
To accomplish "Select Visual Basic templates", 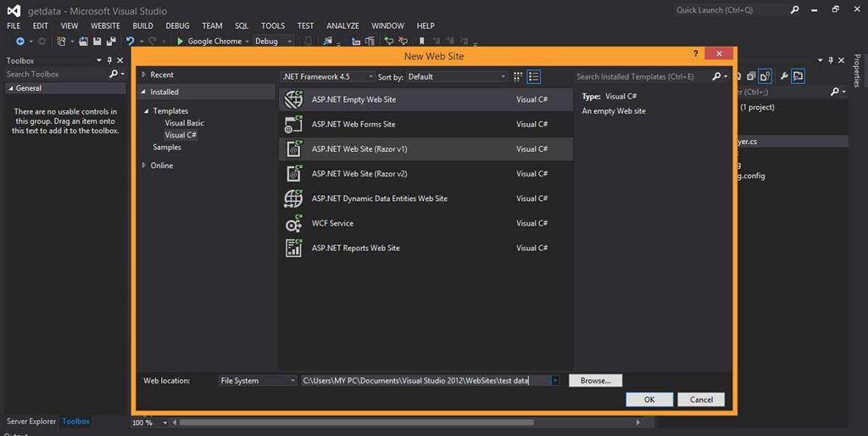I will 184,123.
